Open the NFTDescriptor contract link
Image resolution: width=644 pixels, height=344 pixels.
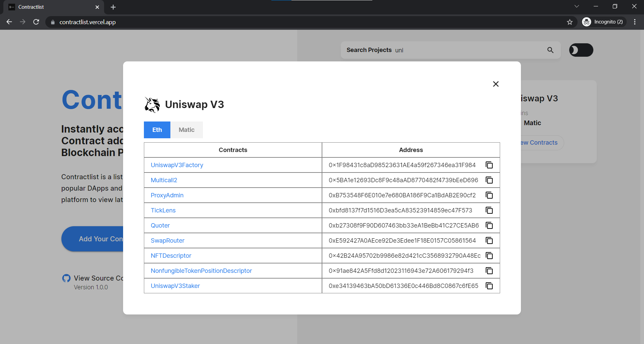[x=171, y=256]
